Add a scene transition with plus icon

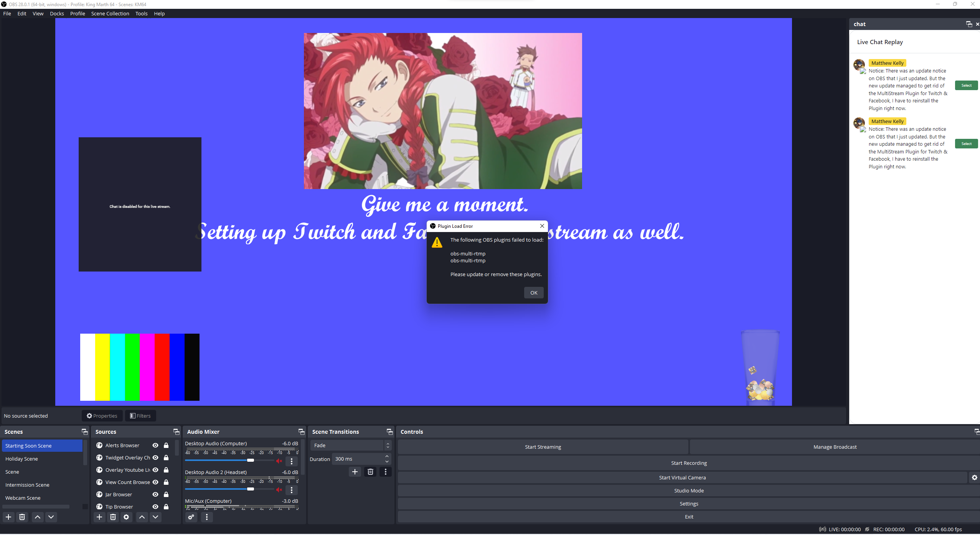(355, 472)
